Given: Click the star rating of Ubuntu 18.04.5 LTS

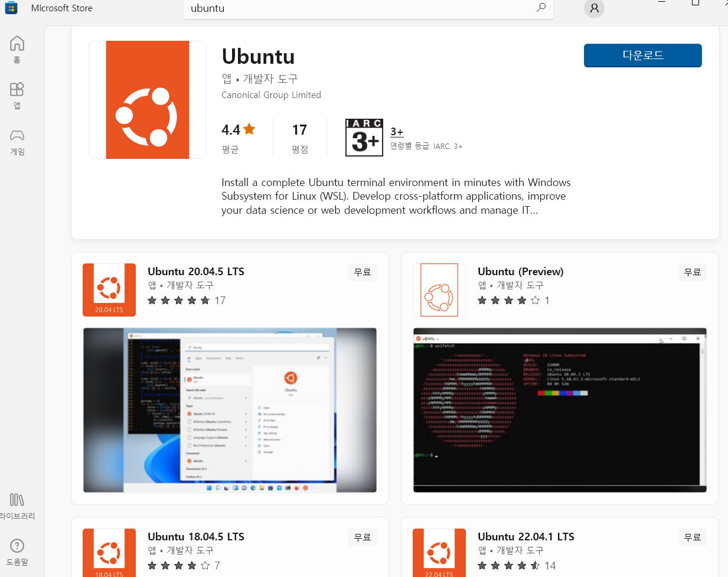Looking at the screenshot, I should point(179,566).
